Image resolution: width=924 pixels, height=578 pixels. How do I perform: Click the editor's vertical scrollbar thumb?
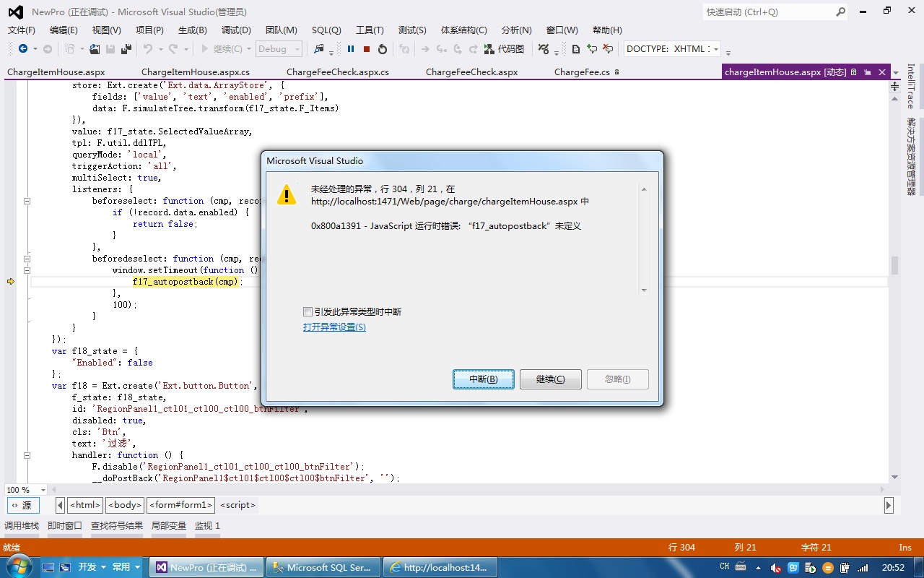(x=894, y=265)
